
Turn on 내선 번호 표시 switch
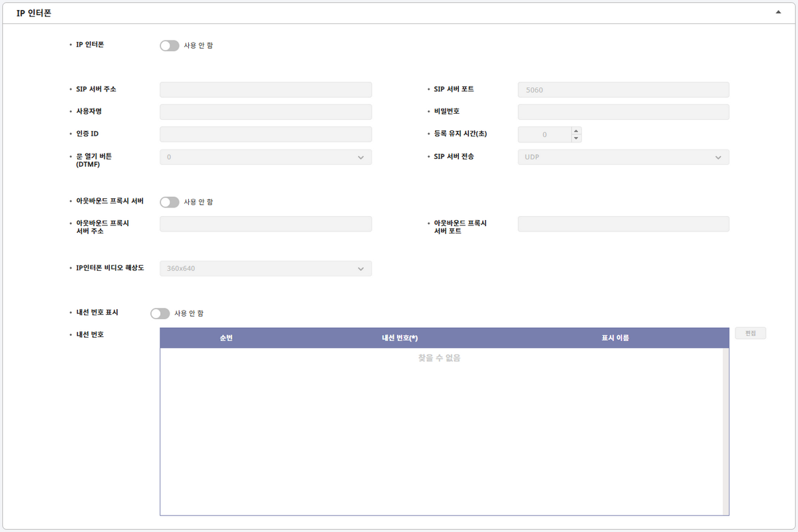(160, 313)
